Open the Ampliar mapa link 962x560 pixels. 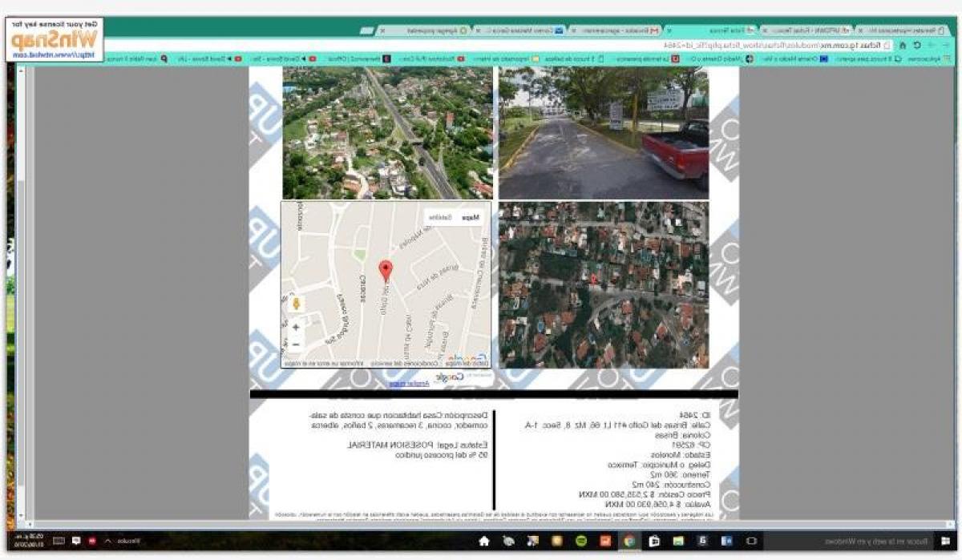(x=409, y=383)
